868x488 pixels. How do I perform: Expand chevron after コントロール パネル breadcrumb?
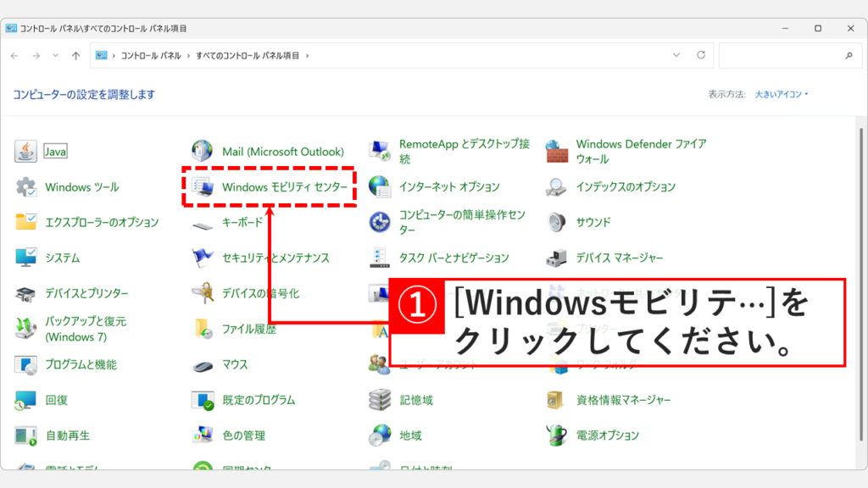[x=188, y=56]
